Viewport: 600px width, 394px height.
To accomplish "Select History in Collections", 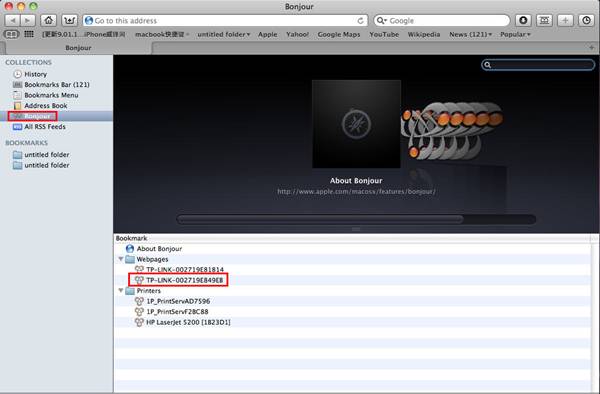I will 36,74.
